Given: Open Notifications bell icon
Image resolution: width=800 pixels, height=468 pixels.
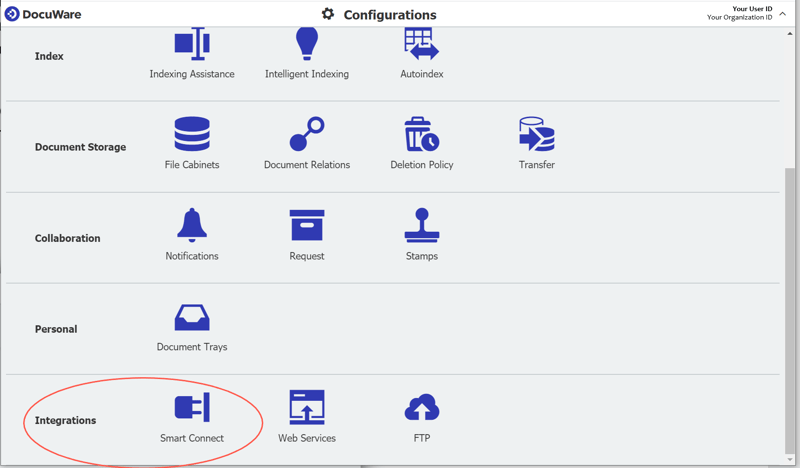Looking at the screenshot, I should point(192,226).
